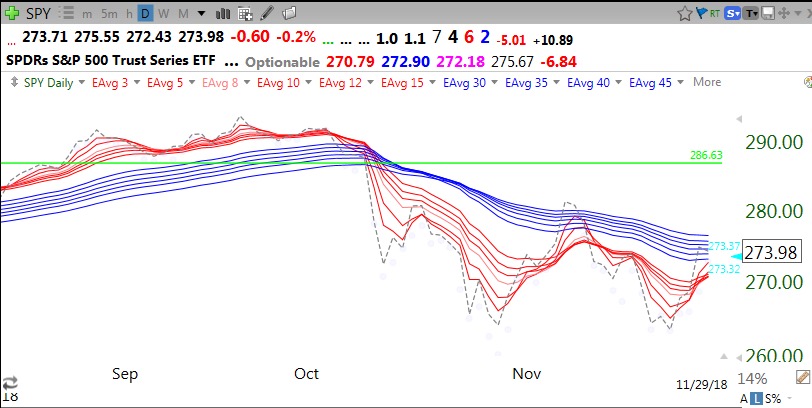Screen dimensions: 812x408
Task: Open the gray T dropdown button
Action: tap(750, 13)
